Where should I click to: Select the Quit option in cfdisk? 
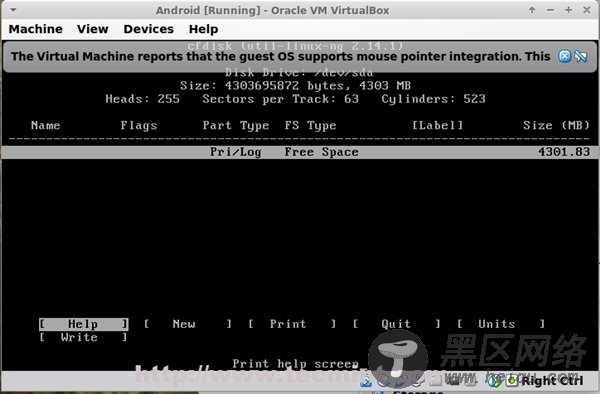pyautogui.click(x=396, y=324)
